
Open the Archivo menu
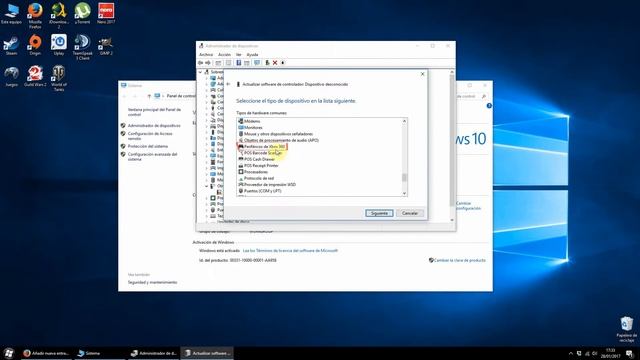206,54
